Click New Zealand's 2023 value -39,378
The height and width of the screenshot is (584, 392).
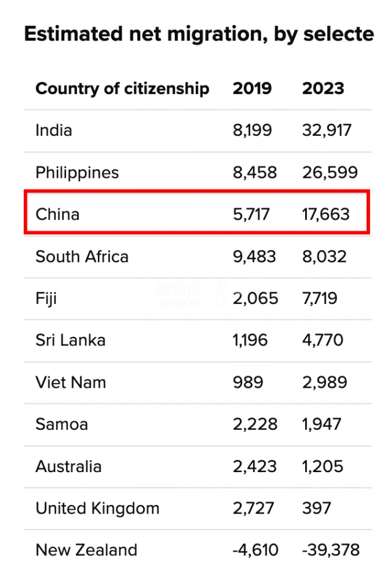coord(331,550)
